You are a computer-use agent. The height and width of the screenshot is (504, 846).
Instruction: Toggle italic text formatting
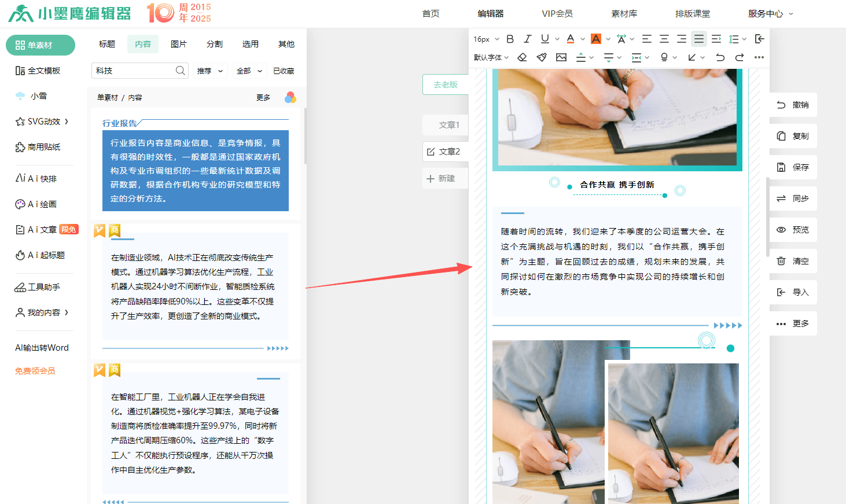point(527,39)
